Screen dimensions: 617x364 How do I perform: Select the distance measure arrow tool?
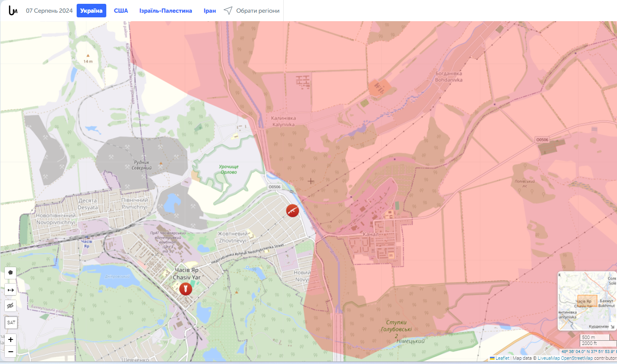point(11,290)
